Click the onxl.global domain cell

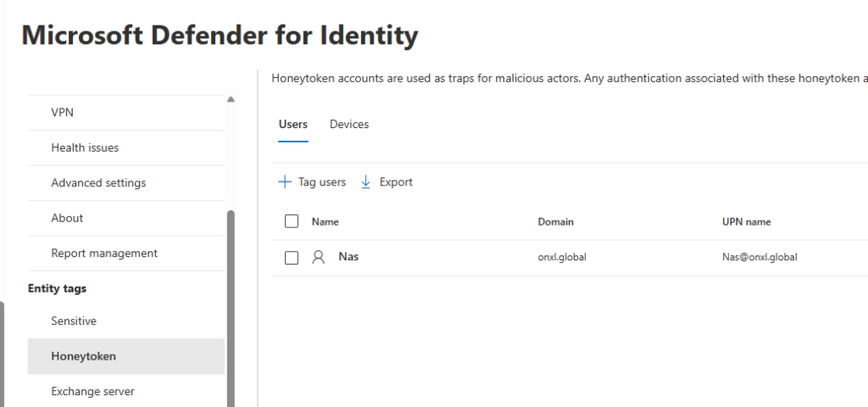pos(562,257)
